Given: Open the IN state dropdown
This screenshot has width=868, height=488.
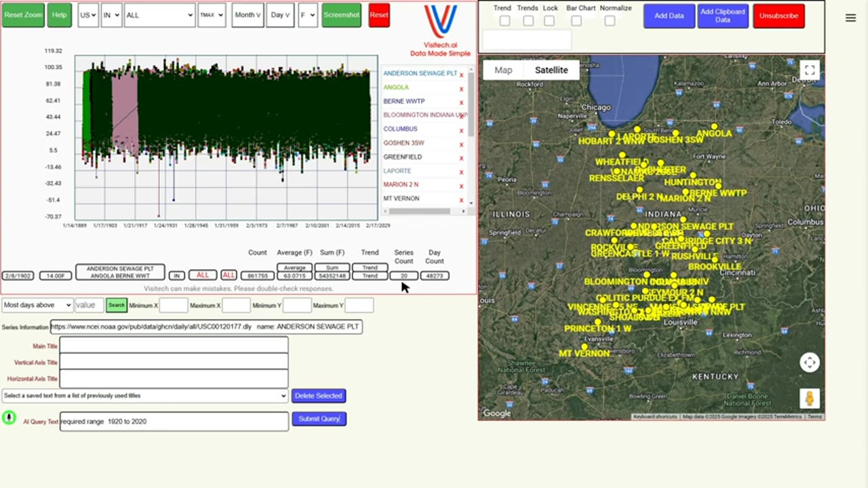Looking at the screenshot, I should [111, 15].
